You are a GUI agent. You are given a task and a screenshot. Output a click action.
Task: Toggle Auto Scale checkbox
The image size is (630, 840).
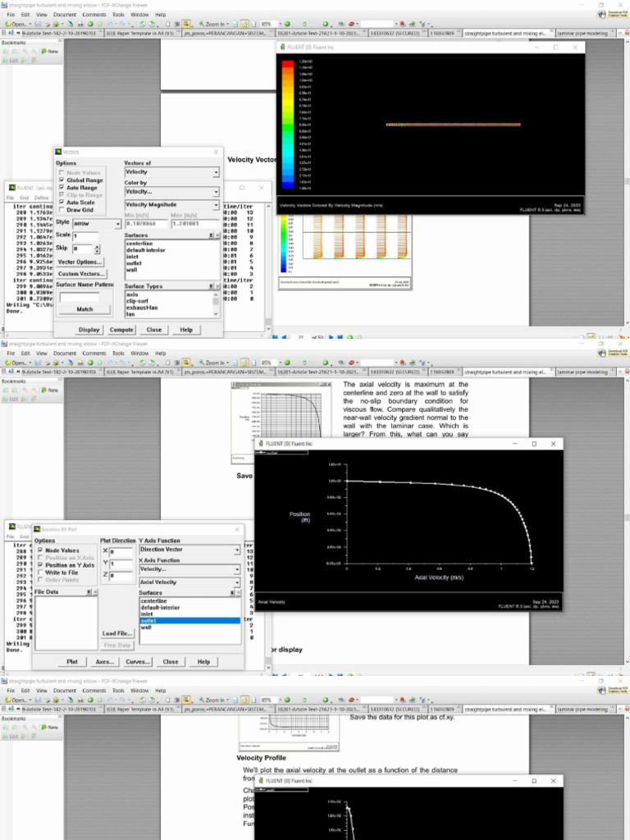pyautogui.click(x=62, y=203)
